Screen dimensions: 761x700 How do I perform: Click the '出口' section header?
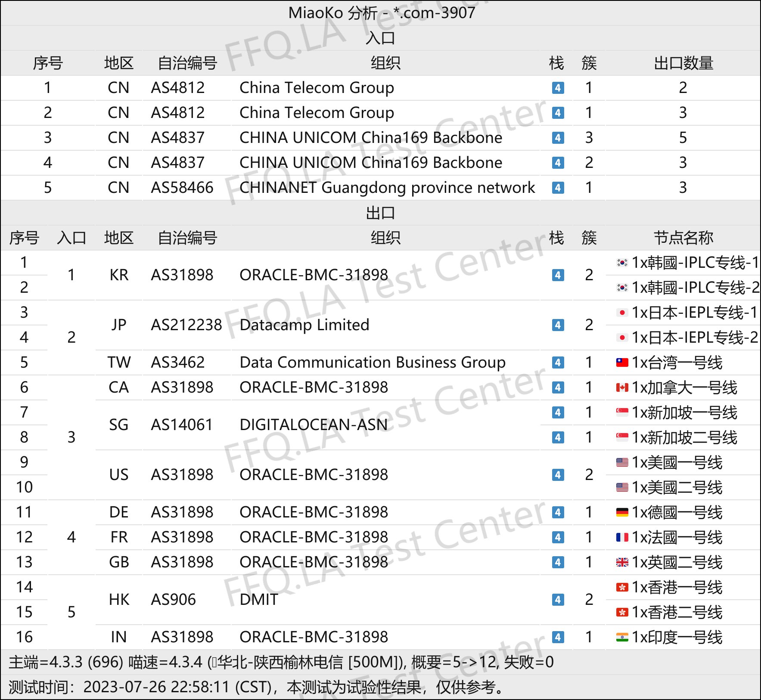tap(380, 213)
